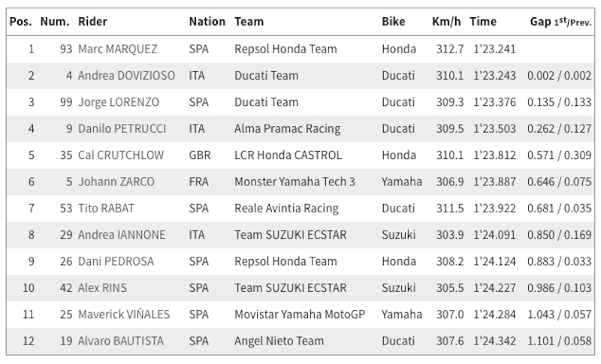Click the Pos. column header

20,22
